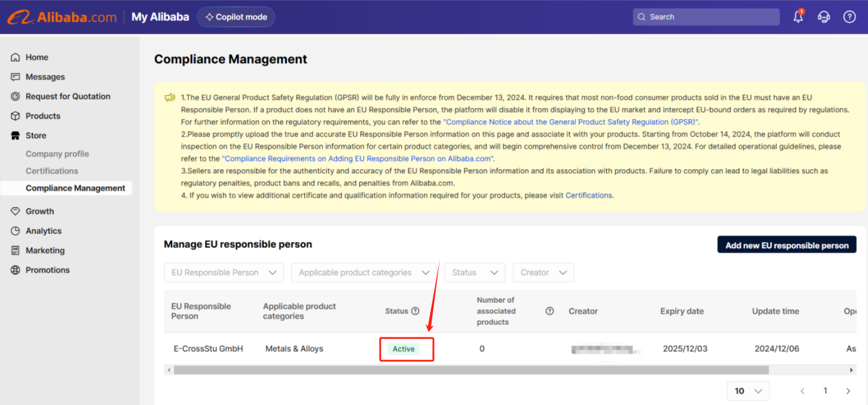Click the search magnifier icon
This screenshot has width=868, height=405.
(x=642, y=17)
